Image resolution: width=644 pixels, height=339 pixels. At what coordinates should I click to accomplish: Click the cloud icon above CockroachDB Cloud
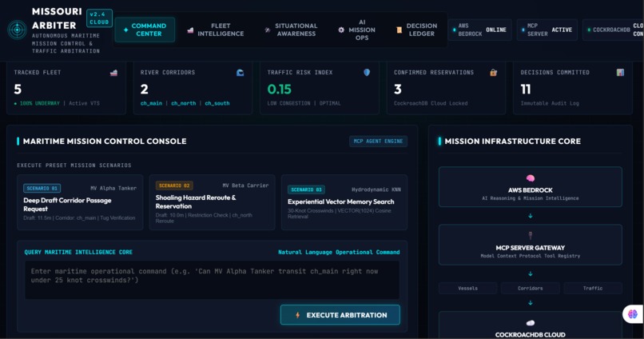tap(531, 323)
